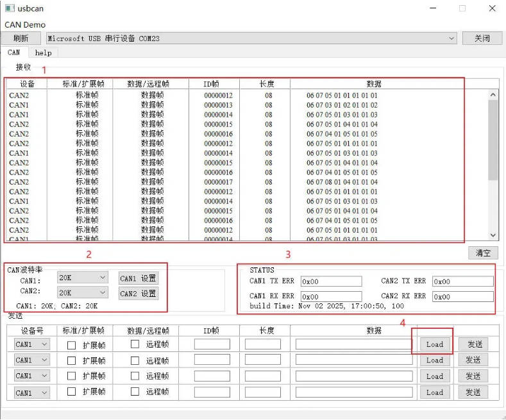The image size is (506, 420).
Task: Click data cell '06 07 08 01 04 01 01 04'
Action: coord(342,182)
